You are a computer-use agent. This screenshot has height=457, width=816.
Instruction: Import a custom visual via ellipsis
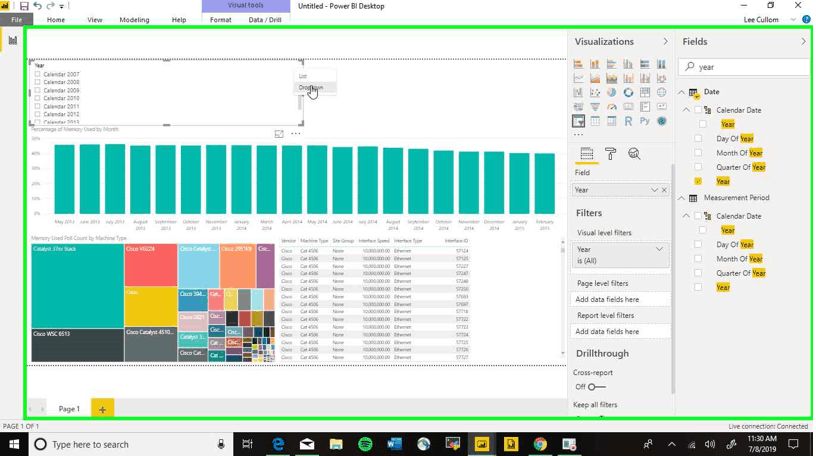(578, 135)
